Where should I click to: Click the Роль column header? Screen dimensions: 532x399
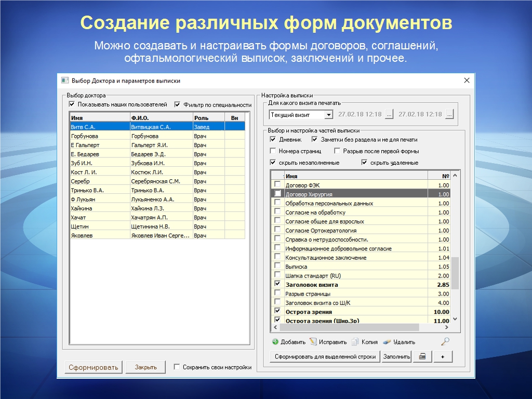[208, 118]
